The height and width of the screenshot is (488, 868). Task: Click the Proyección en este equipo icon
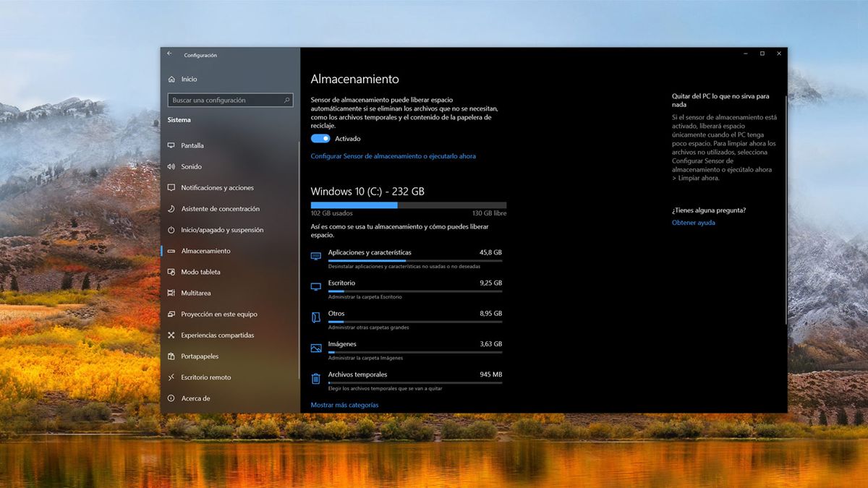tap(173, 314)
